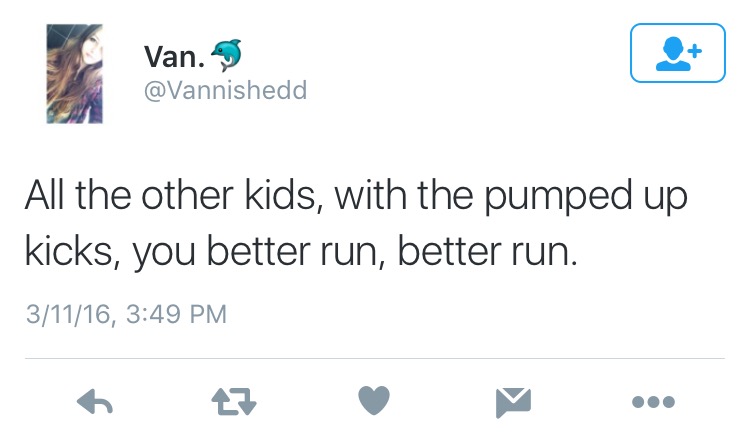Open Van's profile picture
This screenshot has height=440, width=744.
tap(75, 74)
